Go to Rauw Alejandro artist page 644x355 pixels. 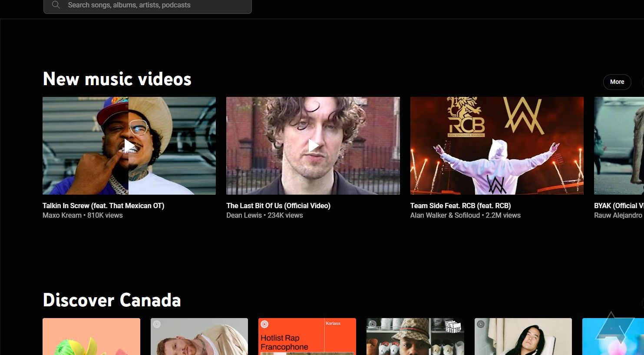tap(618, 215)
